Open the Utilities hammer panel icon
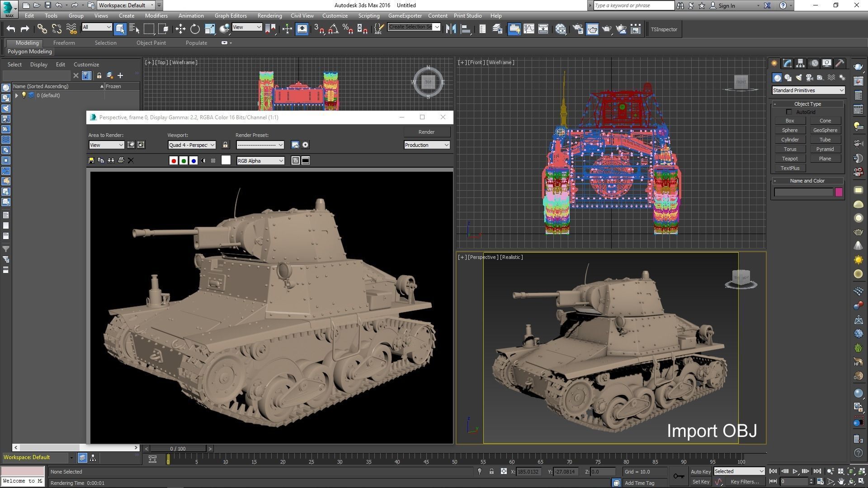The height and width of the screenshot is (488, 868). 840,63
